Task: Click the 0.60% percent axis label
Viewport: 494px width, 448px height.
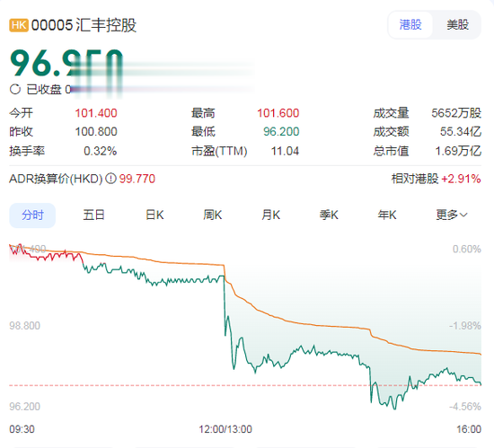Action: click(x=467, y=249)
